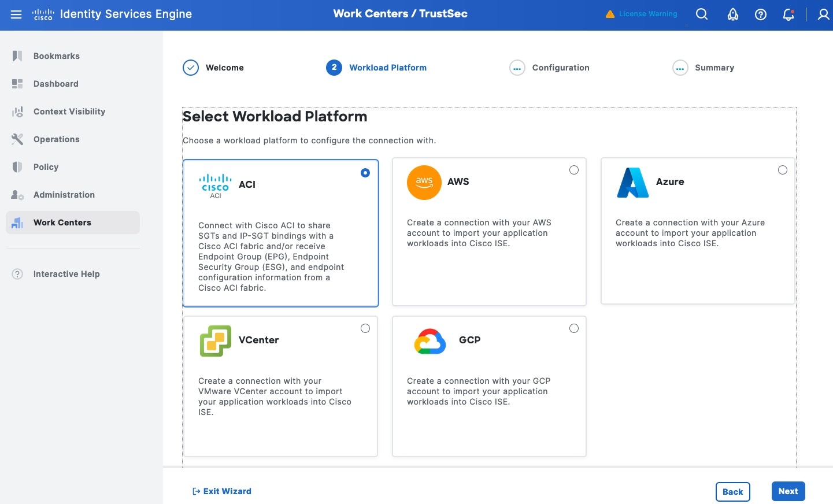Click the Next button

[788, 491]
